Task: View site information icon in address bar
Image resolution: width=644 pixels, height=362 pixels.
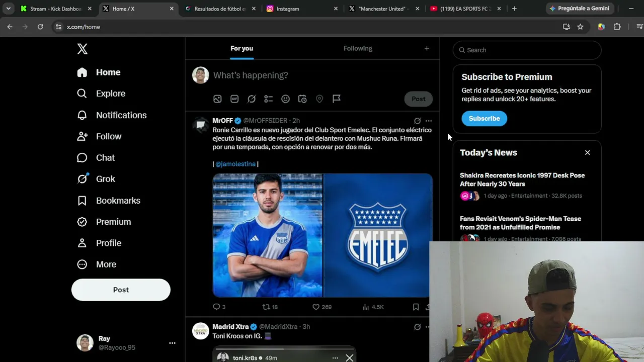Action: pyautogui.click(x=58, y=27)
